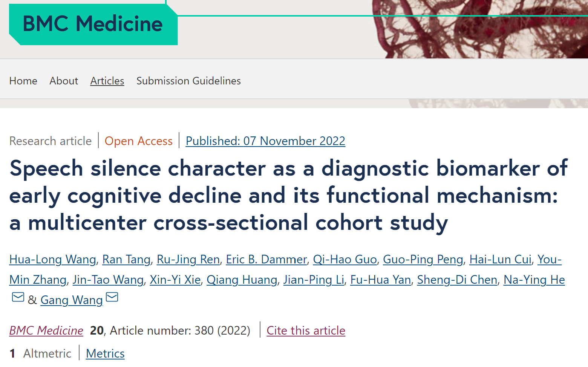This screenshot has height=367, width=588.
Task: Open author Gang Wang's link
Action: pyautogui.click(x=72, y=300)
